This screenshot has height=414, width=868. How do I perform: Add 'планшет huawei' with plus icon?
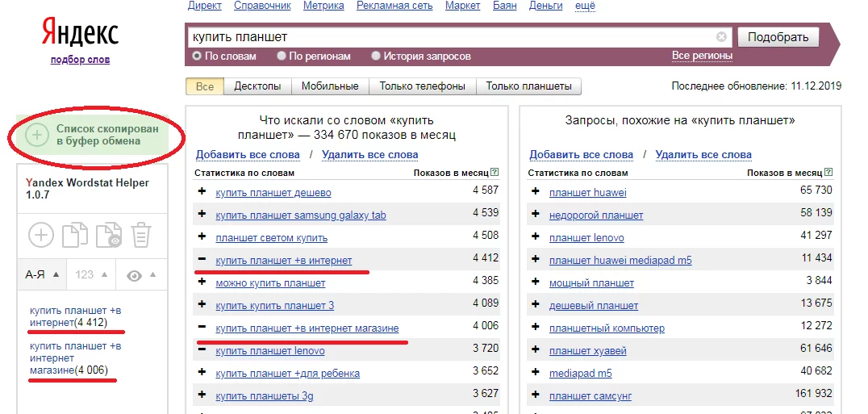tap(536, 192)
